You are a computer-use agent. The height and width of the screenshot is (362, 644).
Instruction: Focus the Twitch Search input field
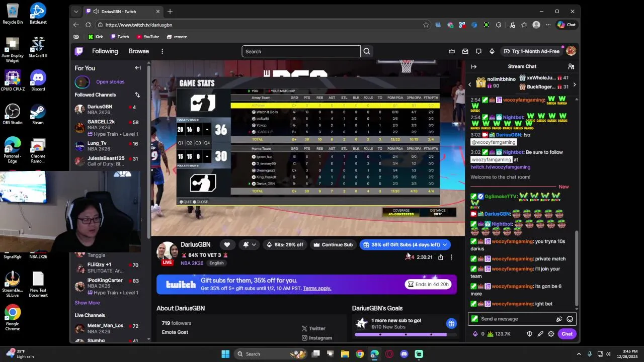301,51
